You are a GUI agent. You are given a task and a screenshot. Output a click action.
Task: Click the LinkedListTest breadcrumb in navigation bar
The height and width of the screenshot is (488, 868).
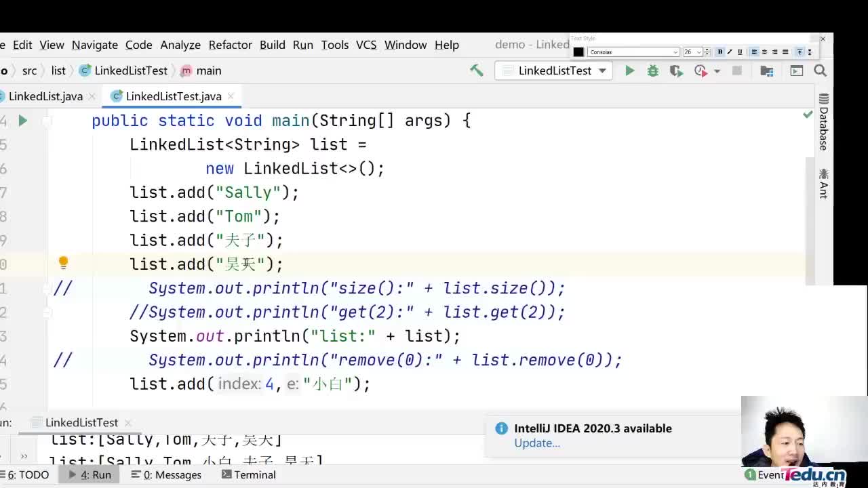tap(123, 70)
